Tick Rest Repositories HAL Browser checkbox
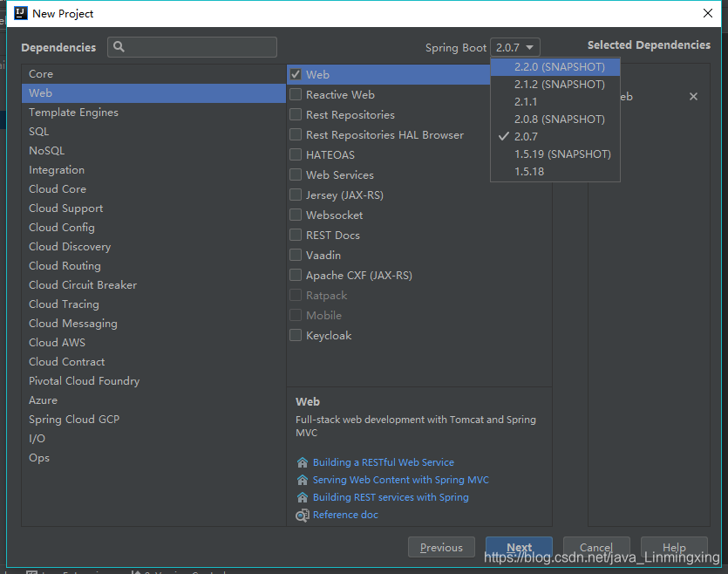The width and height of the screenshot is (728, 574). [296, 134]
